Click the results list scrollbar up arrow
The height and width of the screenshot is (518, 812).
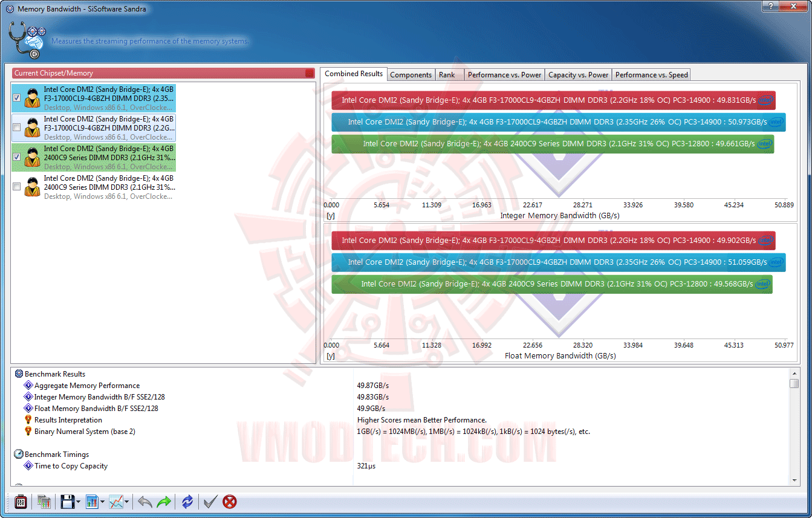[x=794, y=373]
